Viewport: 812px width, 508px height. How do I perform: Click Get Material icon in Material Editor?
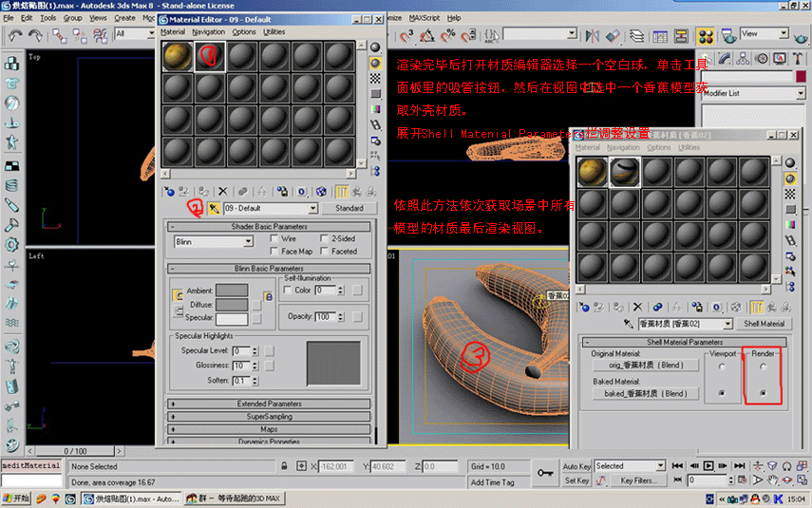pyautogui.click(x=169, y=192)
